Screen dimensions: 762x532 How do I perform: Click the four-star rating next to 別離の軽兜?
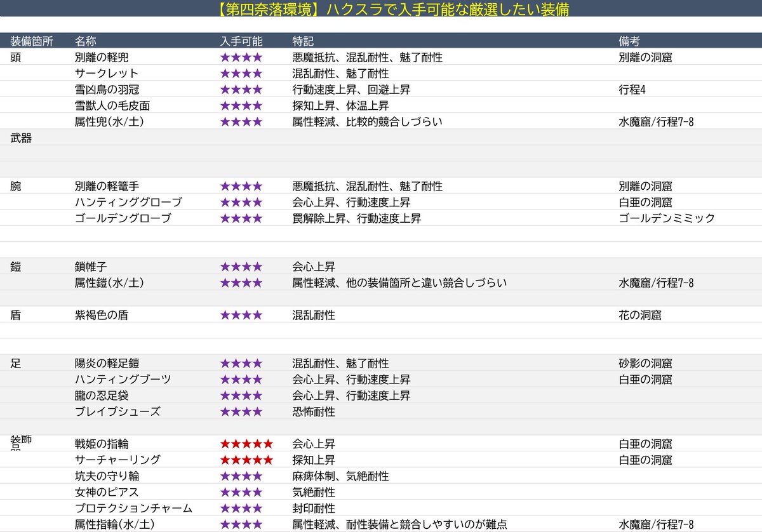239,57
